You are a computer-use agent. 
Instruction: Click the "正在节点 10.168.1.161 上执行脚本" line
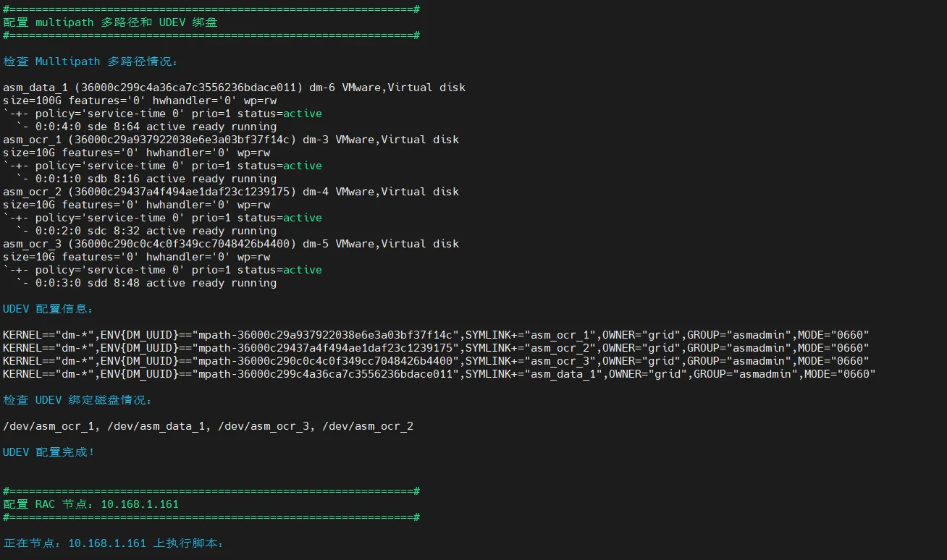click(114, 543)
